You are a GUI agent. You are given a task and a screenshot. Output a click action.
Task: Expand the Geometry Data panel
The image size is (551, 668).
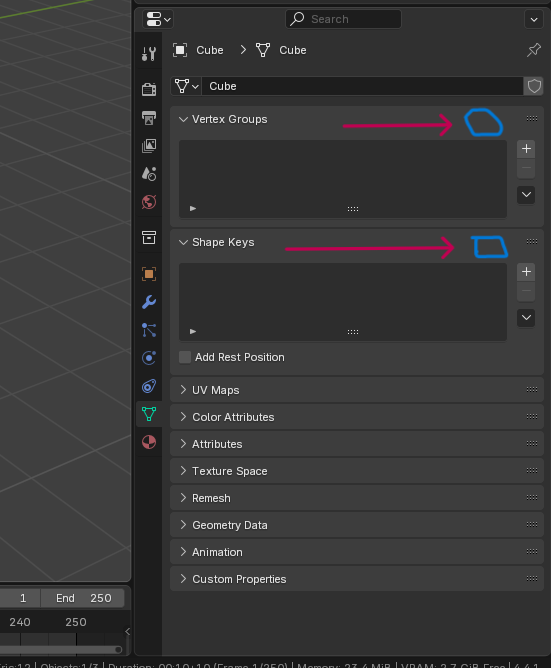183,525
